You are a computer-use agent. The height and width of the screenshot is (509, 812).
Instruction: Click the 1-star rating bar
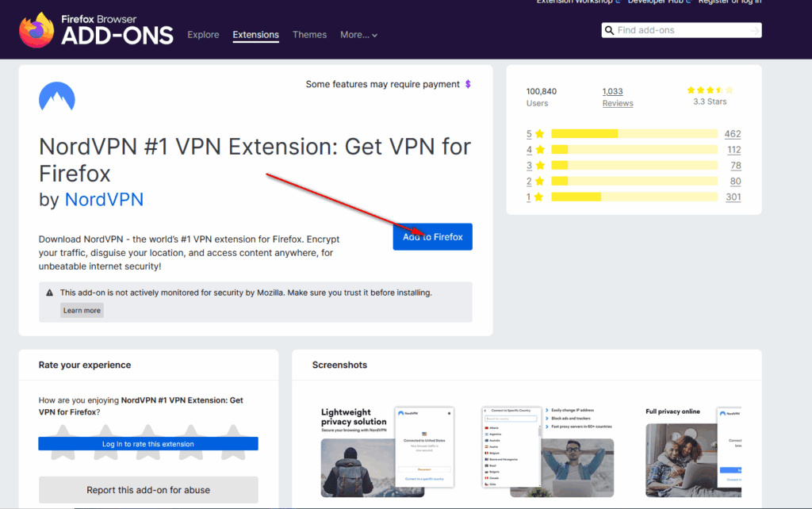(634, 197)
